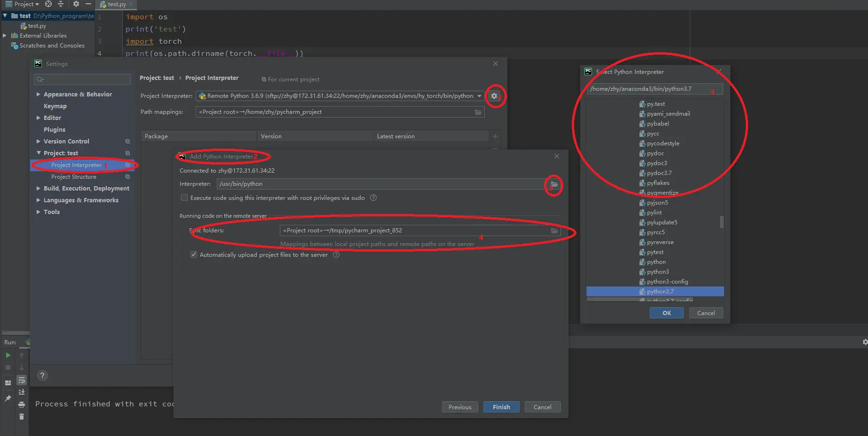This screenshot has width=868, height=436.
Task: Open Keymap settings page
Action: [55, 106]
